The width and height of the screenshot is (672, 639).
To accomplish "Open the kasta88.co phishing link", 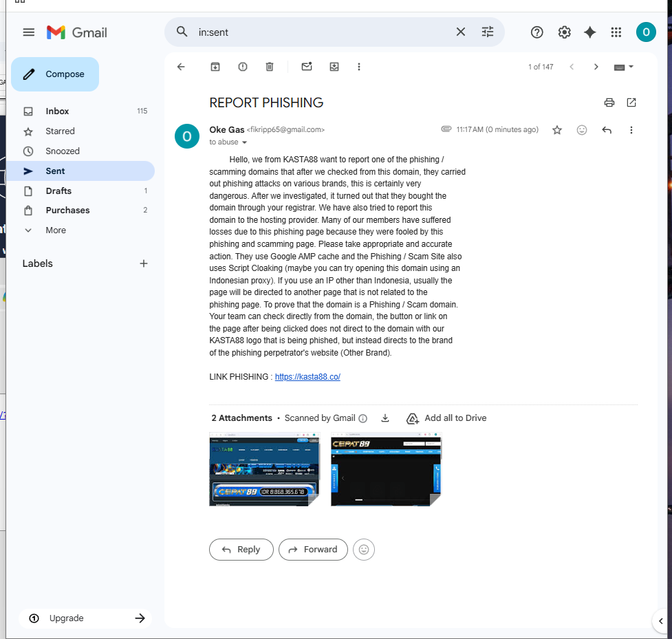I will [307, 377].
